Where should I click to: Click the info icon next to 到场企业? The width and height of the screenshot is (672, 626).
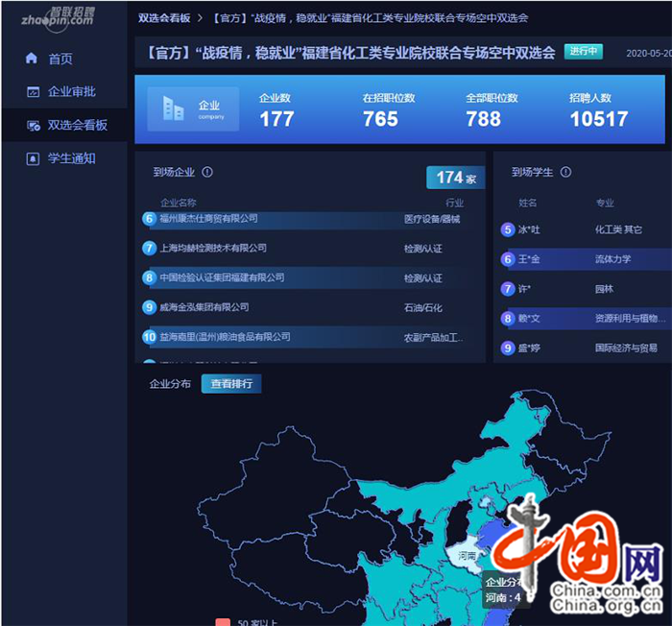click(x=207, y=173)
